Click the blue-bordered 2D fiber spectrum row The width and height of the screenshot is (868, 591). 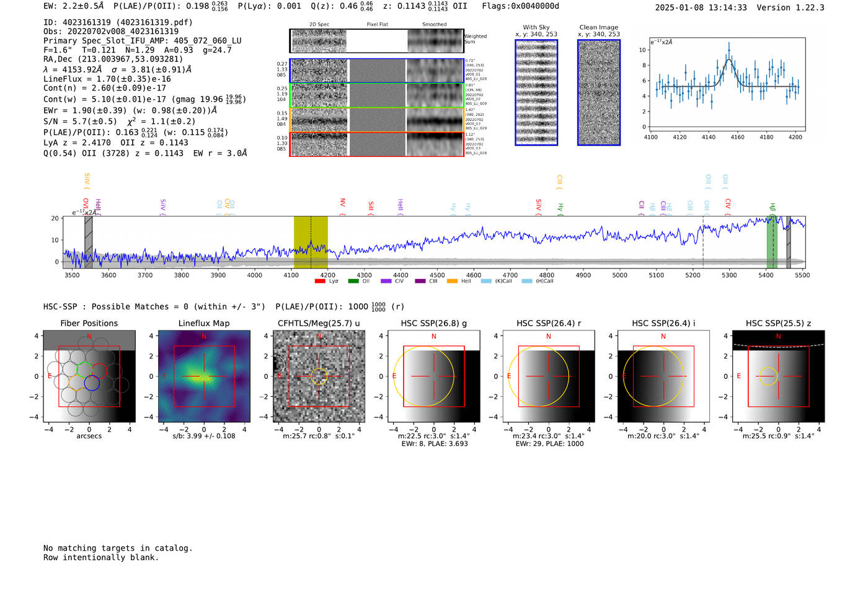pyautogui.click(x=376, y=71)
